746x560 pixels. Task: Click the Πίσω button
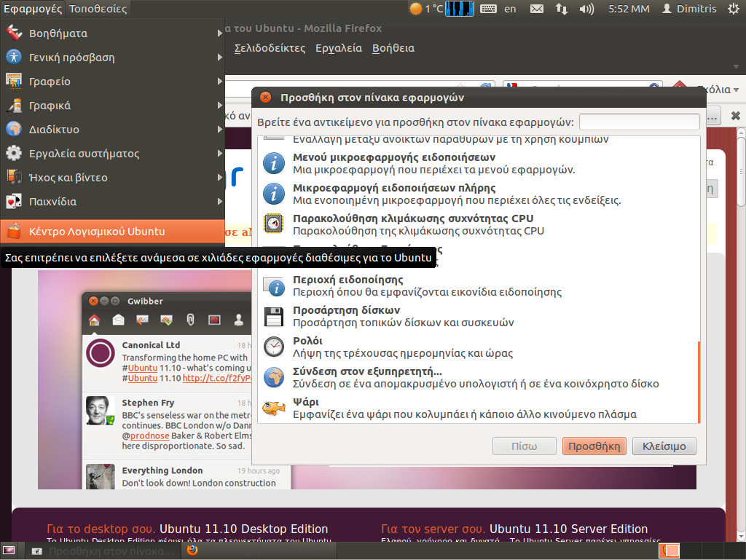(x=525, y=446)
